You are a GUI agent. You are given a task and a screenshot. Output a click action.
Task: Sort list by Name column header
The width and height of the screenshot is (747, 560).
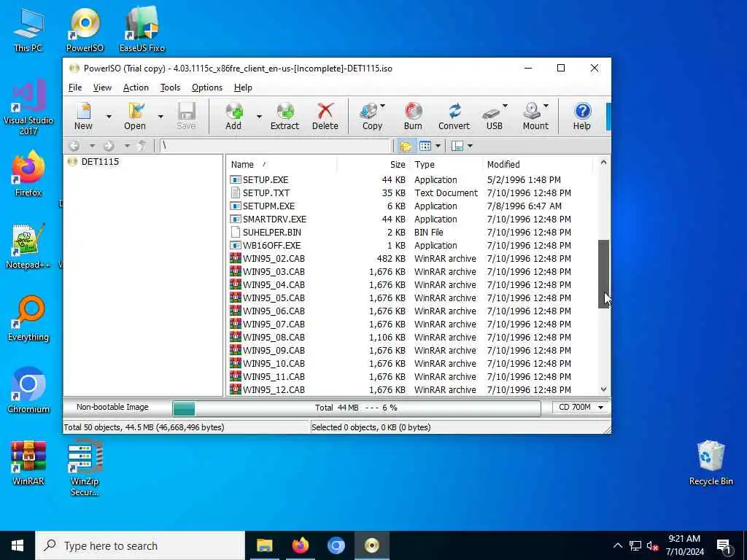pos(282,164)
